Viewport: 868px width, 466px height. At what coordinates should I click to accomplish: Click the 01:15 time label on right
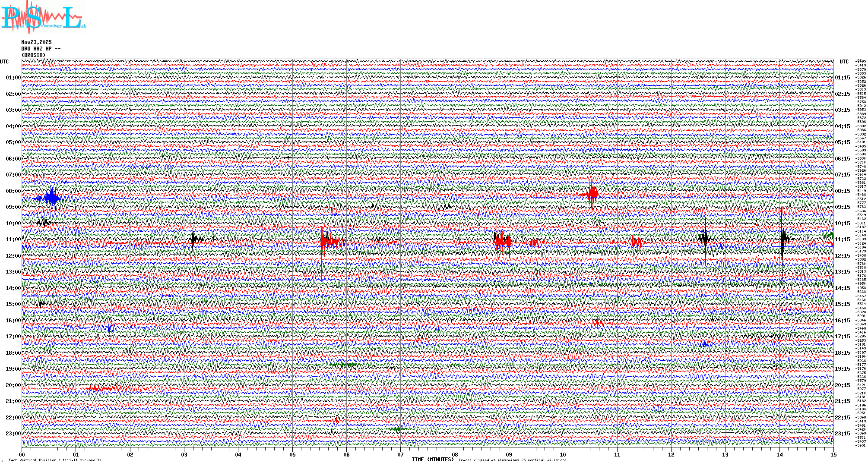click(x=842, y=78)
